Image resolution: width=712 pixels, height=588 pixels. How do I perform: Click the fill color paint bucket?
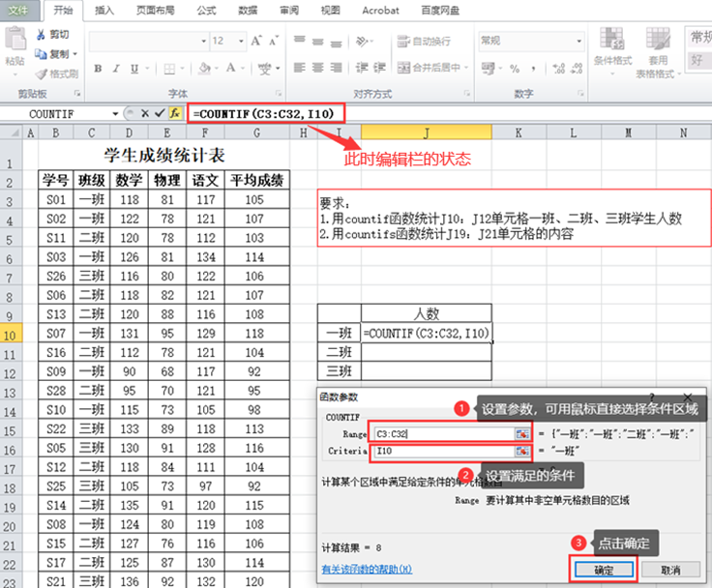[205, 69]
